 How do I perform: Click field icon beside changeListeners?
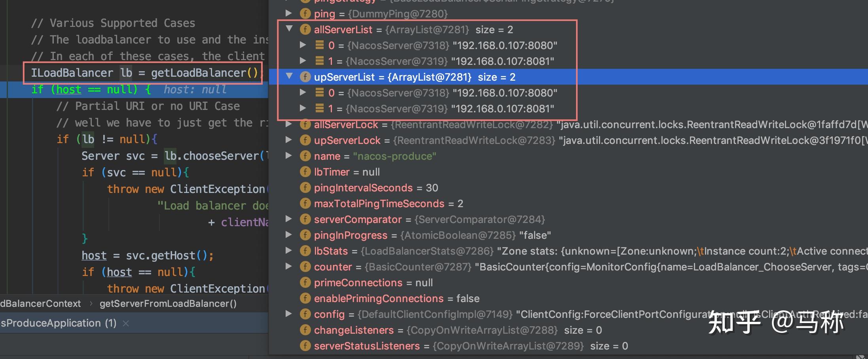click(x=305, y=330)
